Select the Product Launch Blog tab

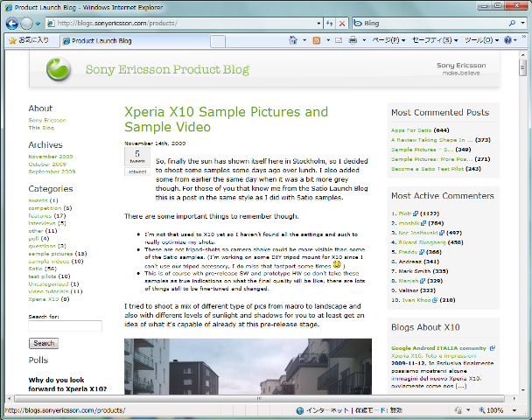(136, 41)
